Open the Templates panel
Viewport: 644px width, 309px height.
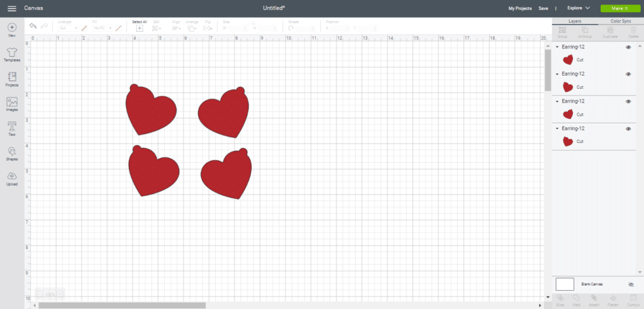[x=11, y=53]
